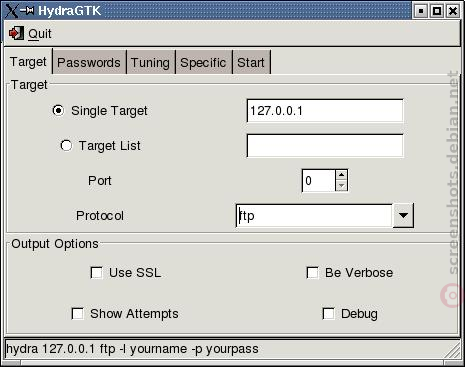Click the resize grip in status bar corner
Viewport: 465px width, 367px height.
(x=452, y=351)
